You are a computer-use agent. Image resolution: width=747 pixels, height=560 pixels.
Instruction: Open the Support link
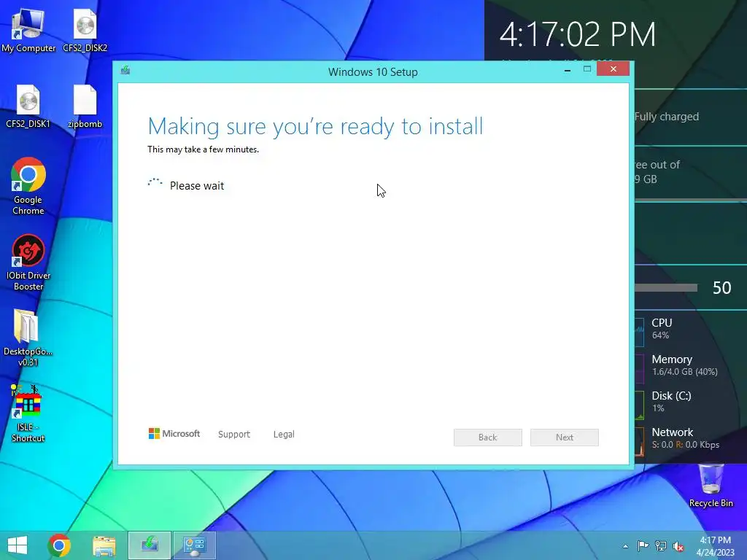(x=234, y=435)
